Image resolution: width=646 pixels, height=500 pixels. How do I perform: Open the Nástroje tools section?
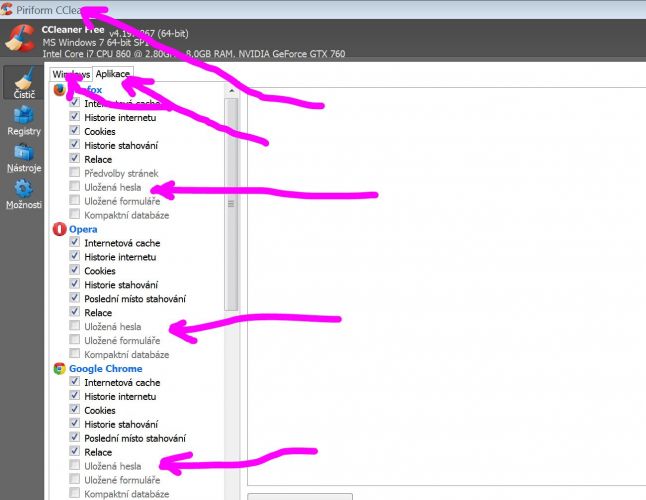coord(23,158)
